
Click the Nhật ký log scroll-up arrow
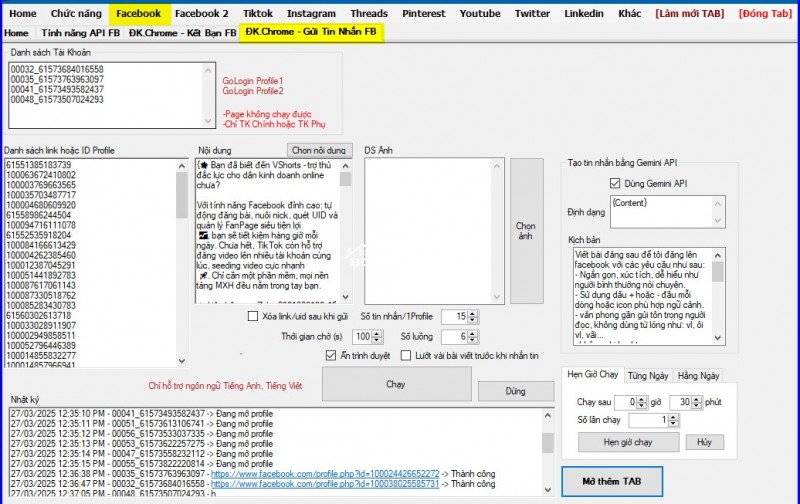click(548, 416)
